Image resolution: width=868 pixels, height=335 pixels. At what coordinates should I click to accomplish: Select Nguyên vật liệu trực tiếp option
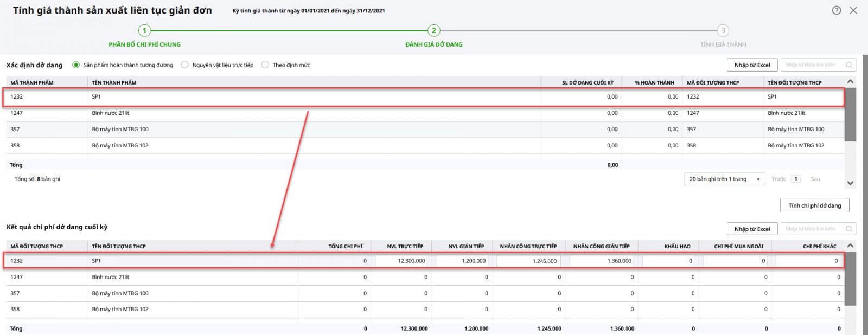click(x=185, y=65)
